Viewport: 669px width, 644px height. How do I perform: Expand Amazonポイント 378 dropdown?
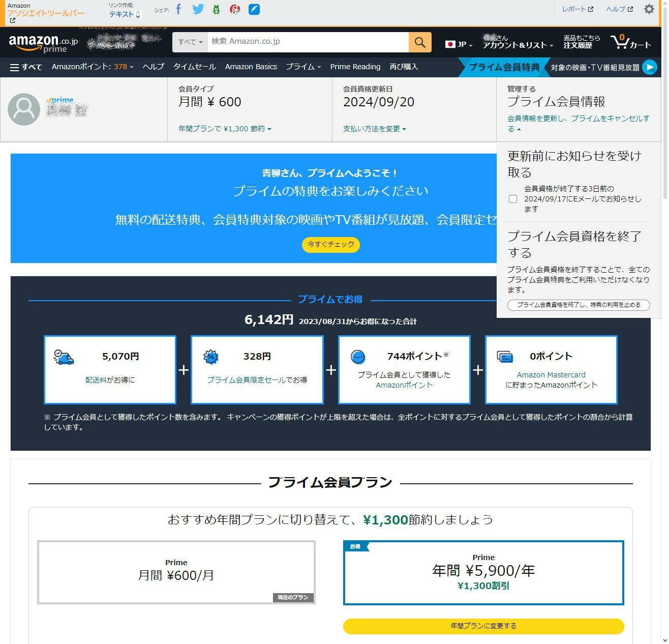93,67
